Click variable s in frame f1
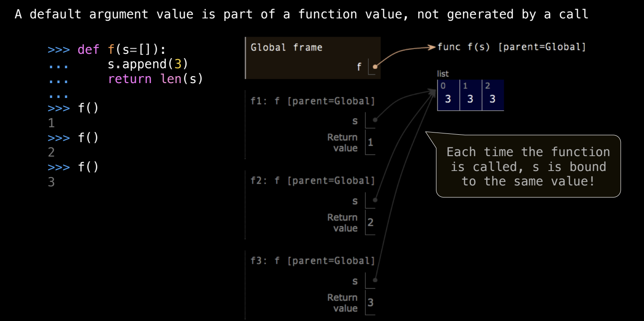The image size is (644, 321). click(x=355, y=122)
